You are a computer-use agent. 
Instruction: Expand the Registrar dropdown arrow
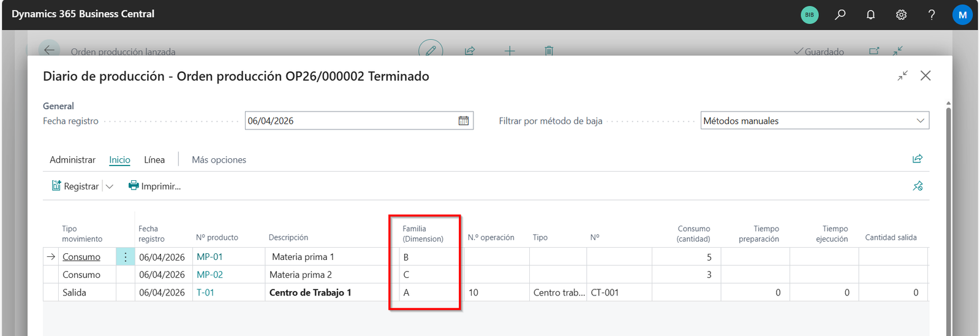(x=110, y=186)
